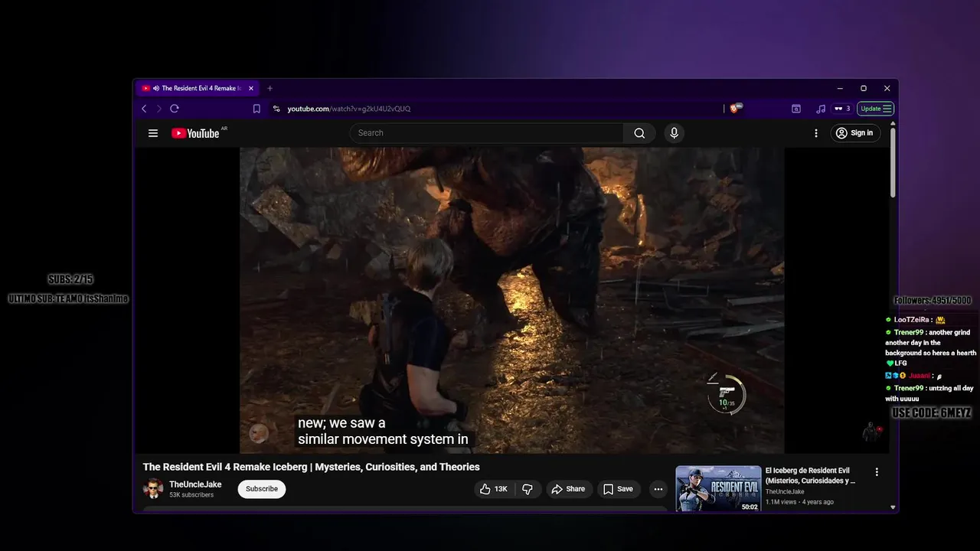The image size is (980, 551).
Task: Click the video player area
Action: (512, 300)
